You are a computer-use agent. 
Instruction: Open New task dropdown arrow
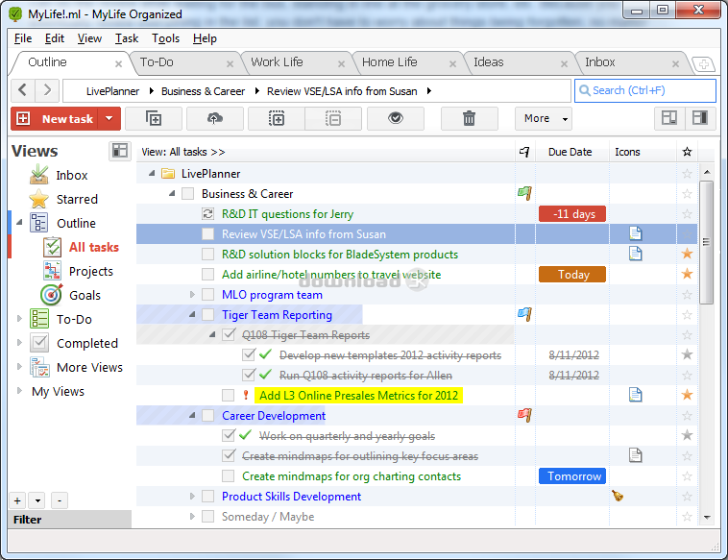point(109,118)
